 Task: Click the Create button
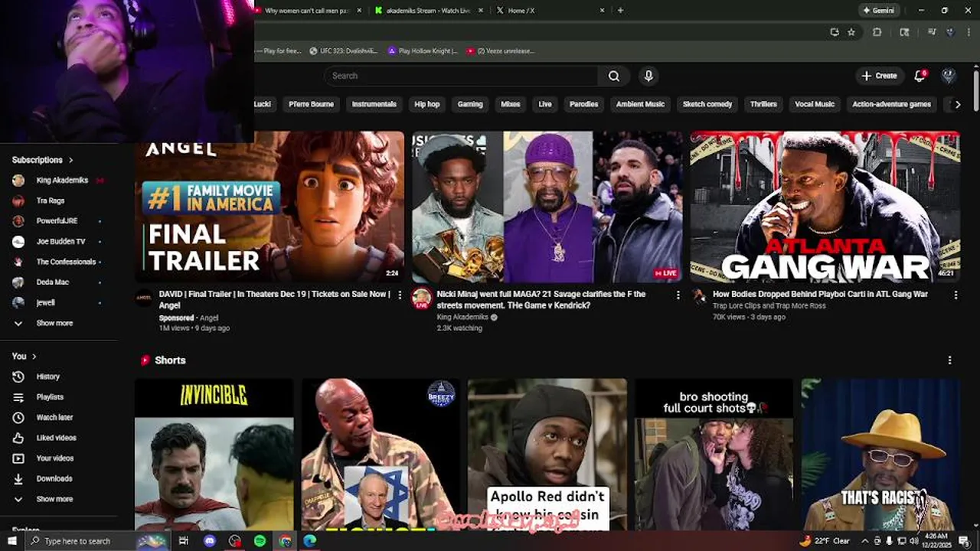[879, 76]
